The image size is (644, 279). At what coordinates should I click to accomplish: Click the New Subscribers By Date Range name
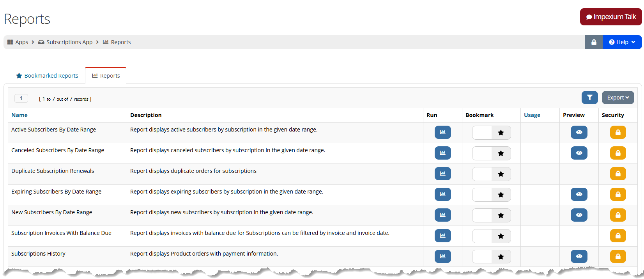pyautogui.click(x=52, y=212)
